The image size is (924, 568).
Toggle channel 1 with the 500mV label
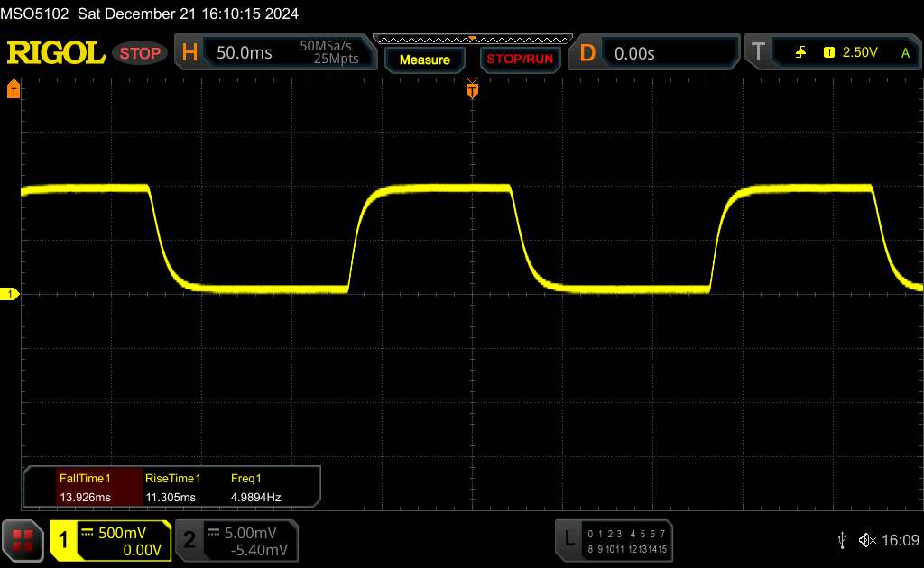pyautogui.click(x=110, y=540)
